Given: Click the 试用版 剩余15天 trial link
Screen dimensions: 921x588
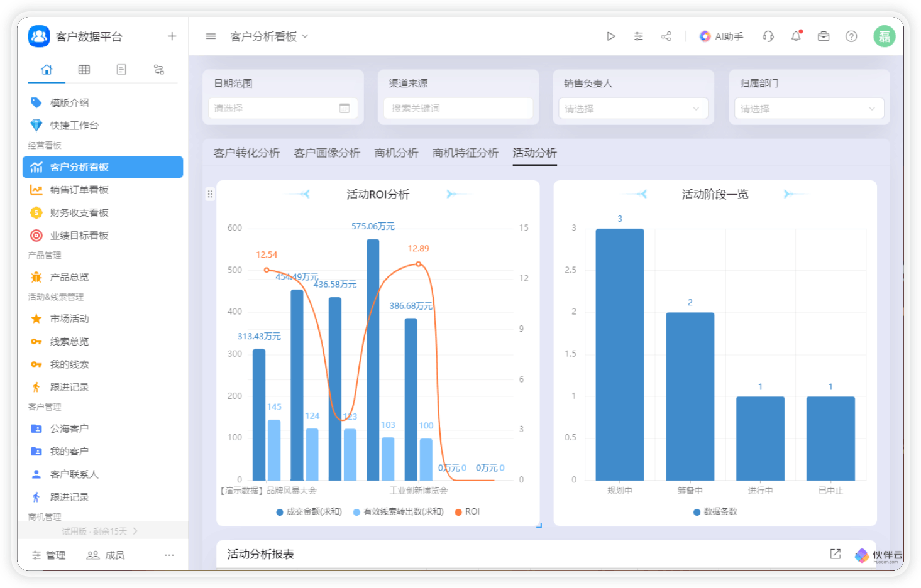Looking at the screenshot, I should tap(100, 531).
